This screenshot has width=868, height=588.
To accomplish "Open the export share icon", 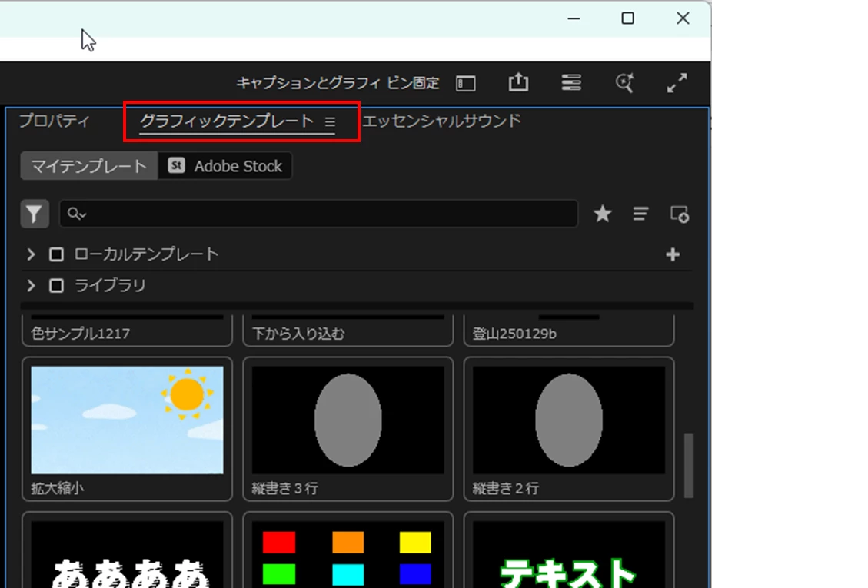I will point(518,82).
